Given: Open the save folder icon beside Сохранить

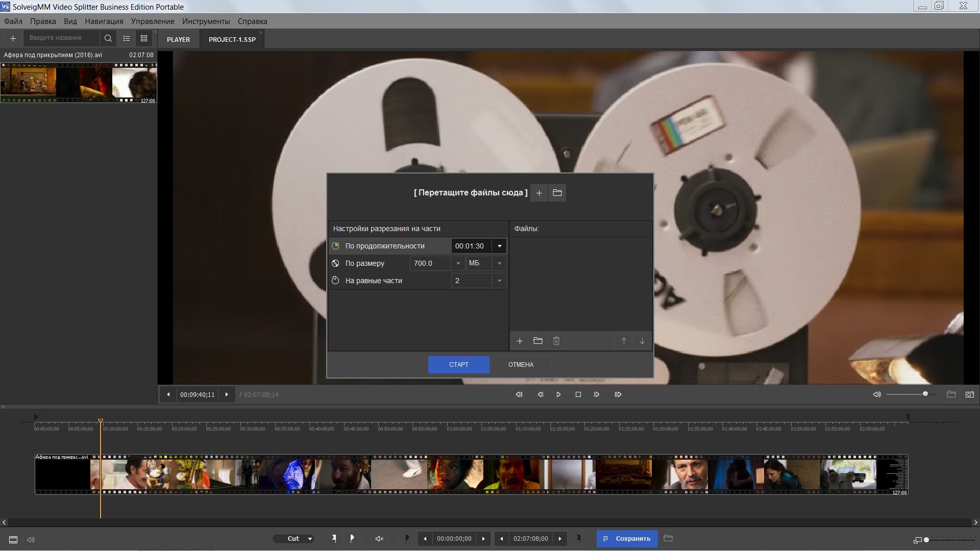Looking at the screenshot, I should [x=668, y=538].
